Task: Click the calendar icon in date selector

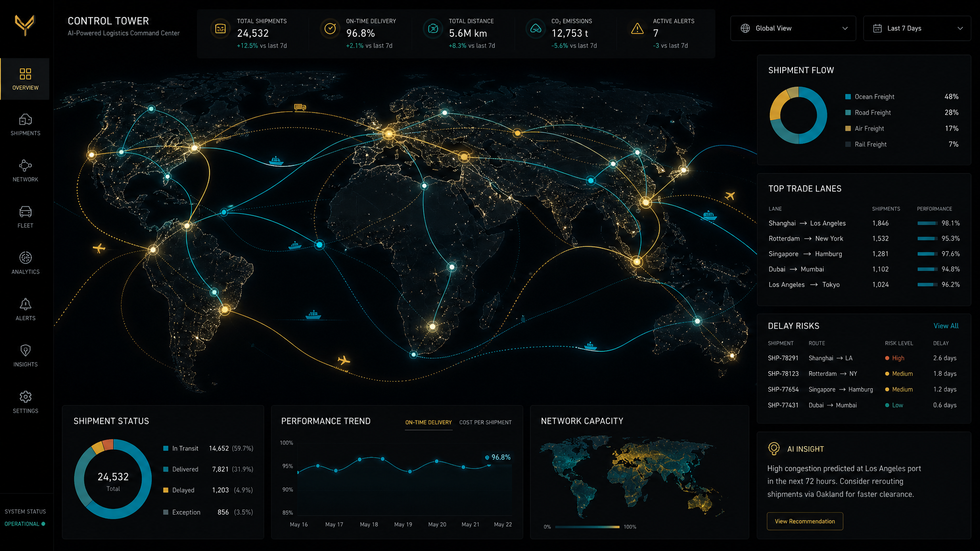Action: [877, 28]
